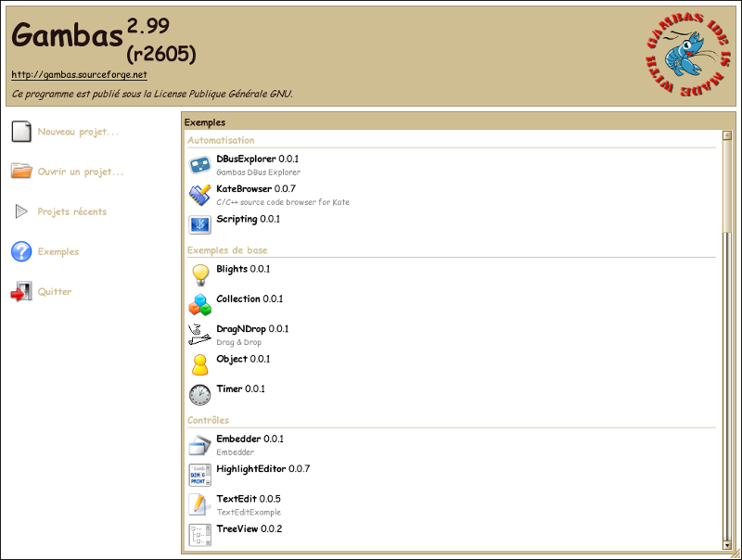Click the large Gambas title text
Image resolution: width=742 pixels, height=560 pixels.
[x=67, y=35]
